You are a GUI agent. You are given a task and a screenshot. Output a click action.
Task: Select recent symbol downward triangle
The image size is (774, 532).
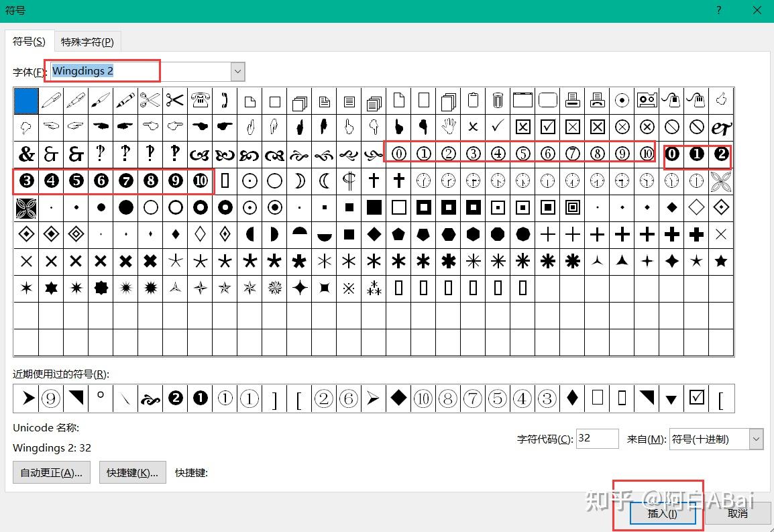coord(671,398)
